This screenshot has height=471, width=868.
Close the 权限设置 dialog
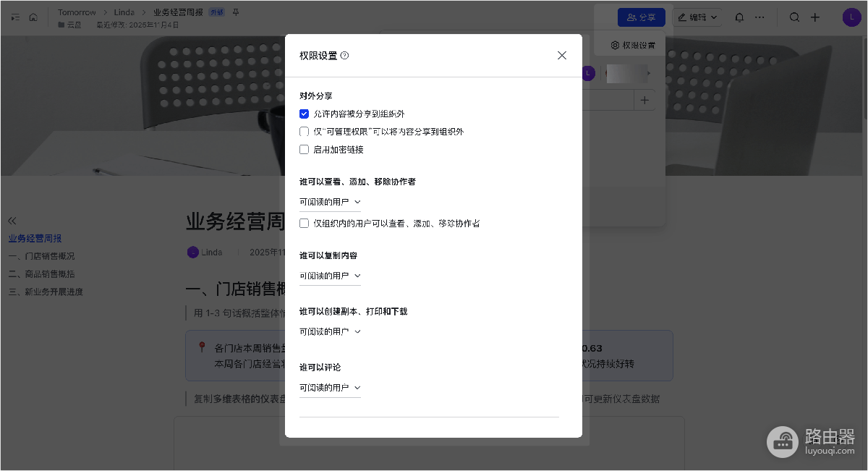tap(562, 56)
